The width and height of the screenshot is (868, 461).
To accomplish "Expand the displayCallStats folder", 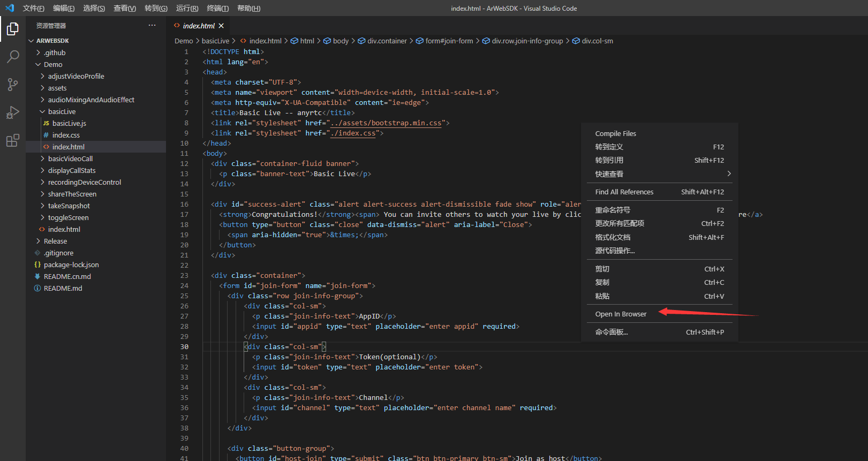I will [x=42, y=170].
